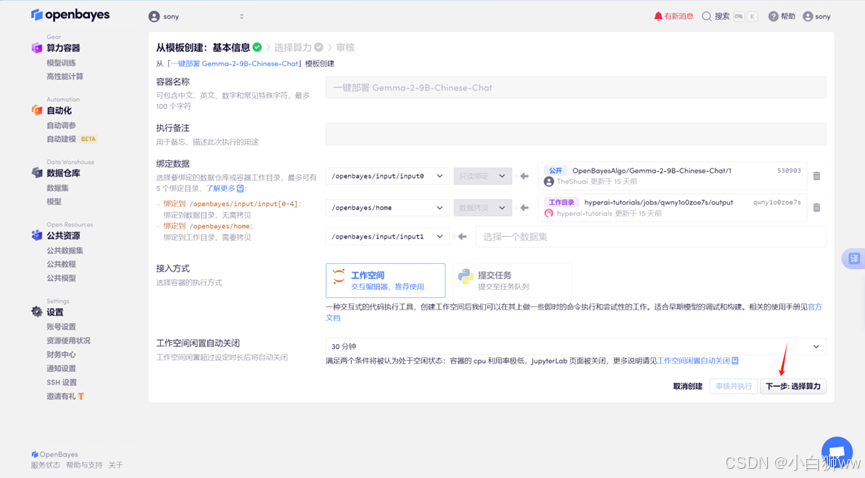Open the /openbayes/input/input0 path dropdown
This screenshot has height=478, width=865.
[x=387, y=176]
